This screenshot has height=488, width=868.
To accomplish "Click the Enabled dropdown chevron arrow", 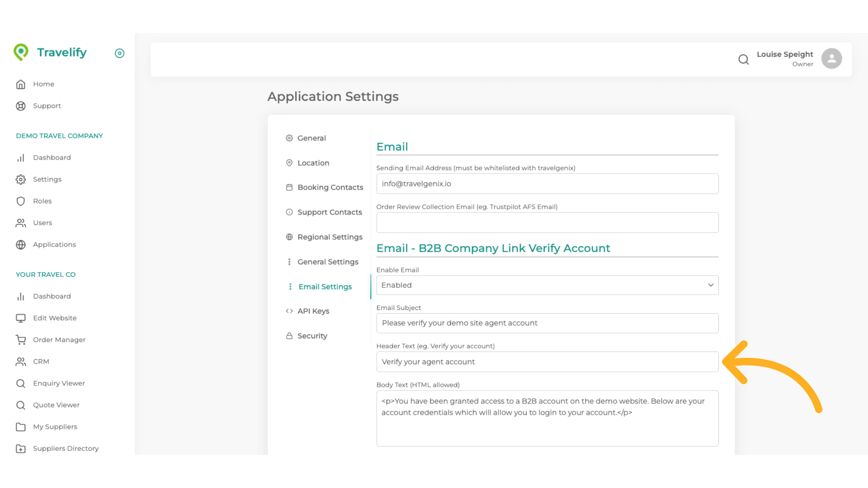I will (710, 285).
